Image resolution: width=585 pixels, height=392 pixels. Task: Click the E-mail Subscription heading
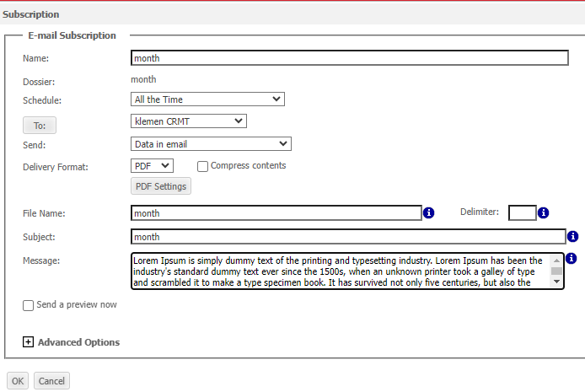pos(72,35)
